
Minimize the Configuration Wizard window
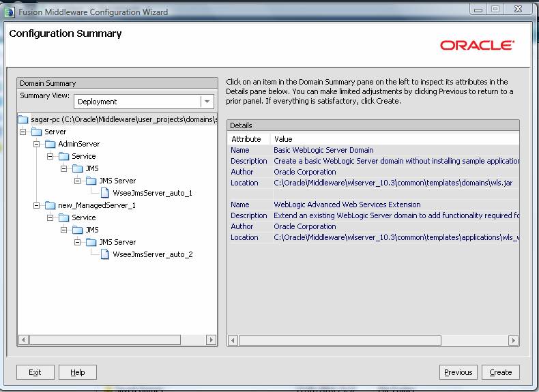(x=478, y=10)
